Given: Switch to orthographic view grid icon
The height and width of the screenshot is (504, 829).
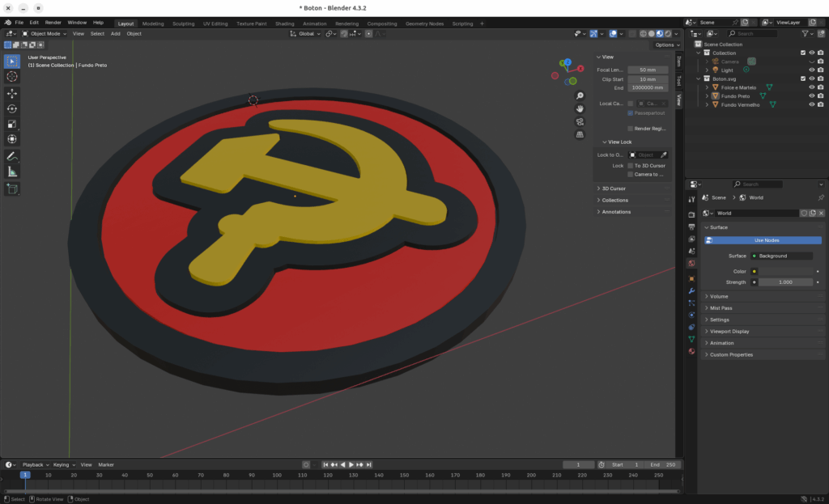Looking at the screenshot, I should click(x=580, y=134).
